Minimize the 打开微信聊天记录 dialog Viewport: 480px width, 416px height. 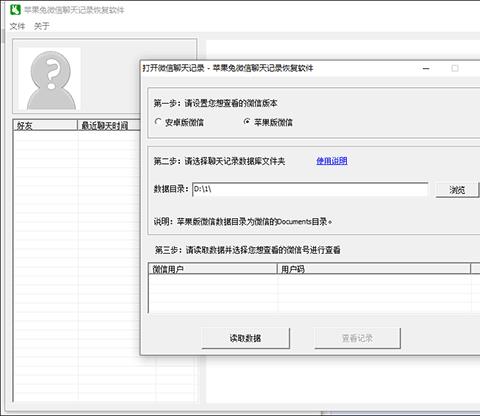pyautogui.click(x=426, y=68)
